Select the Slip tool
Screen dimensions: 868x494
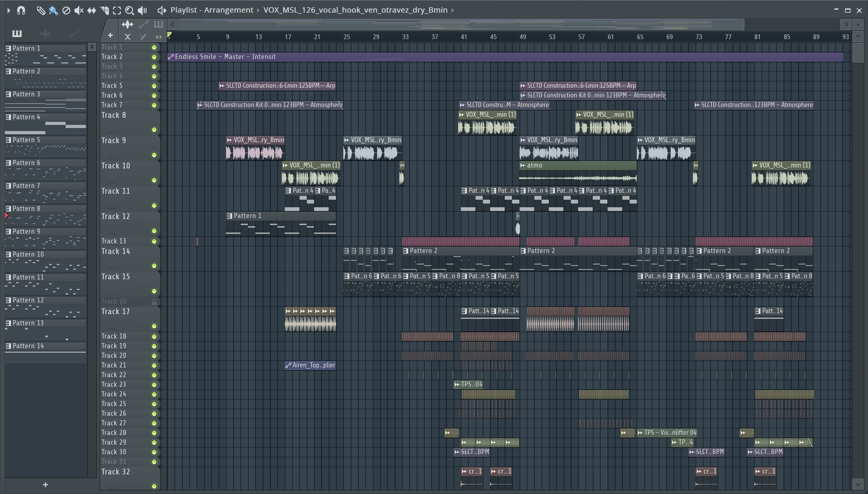(x=91, y=11)
